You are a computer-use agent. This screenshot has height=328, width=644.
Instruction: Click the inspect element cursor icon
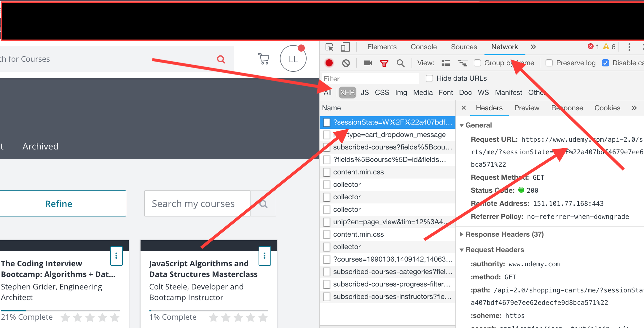click(329, 47)
